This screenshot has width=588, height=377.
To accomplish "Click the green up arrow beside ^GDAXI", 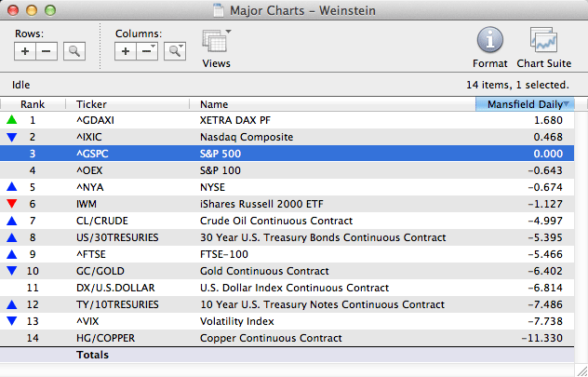I will pos(11,120).
